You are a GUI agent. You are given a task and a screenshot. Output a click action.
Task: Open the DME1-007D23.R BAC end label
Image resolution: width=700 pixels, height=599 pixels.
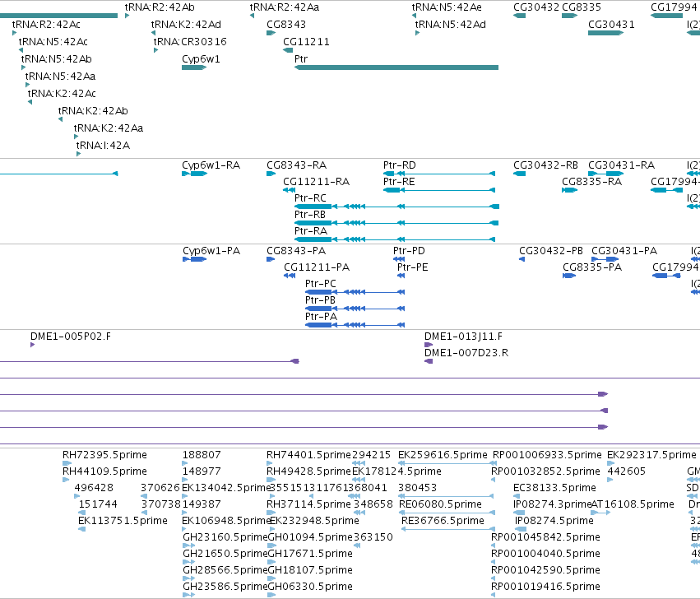[466, 353]
